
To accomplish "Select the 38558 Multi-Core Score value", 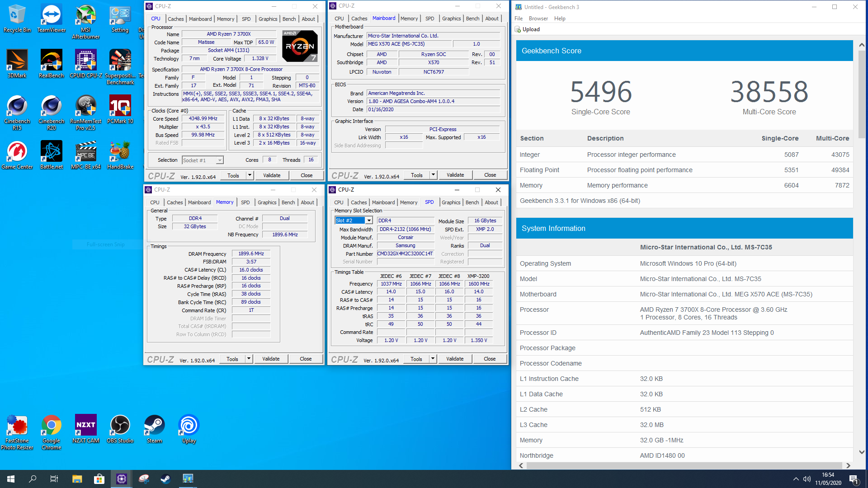I will click(x=769, y=92).
